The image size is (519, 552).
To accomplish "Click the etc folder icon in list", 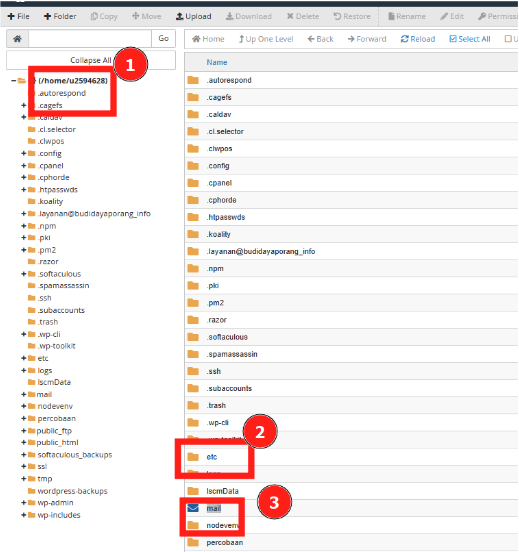I will pyautogui.click(x=193, y=457).
